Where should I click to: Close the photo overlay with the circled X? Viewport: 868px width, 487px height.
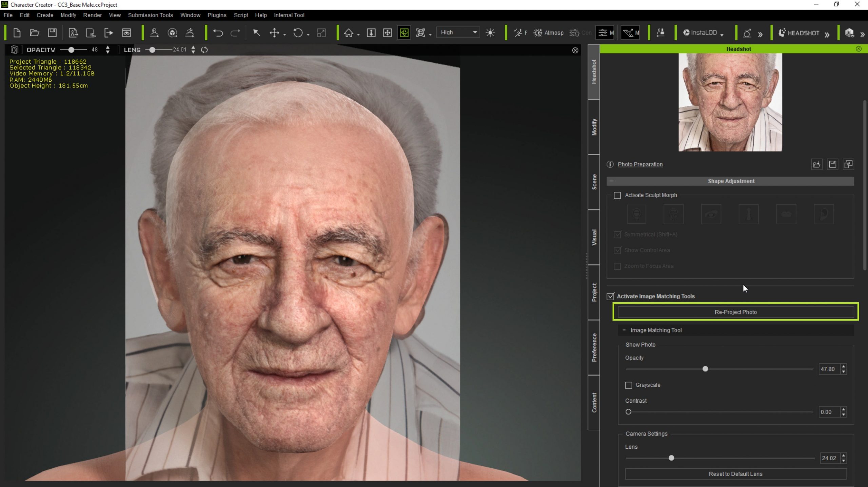tap(575, 50)
